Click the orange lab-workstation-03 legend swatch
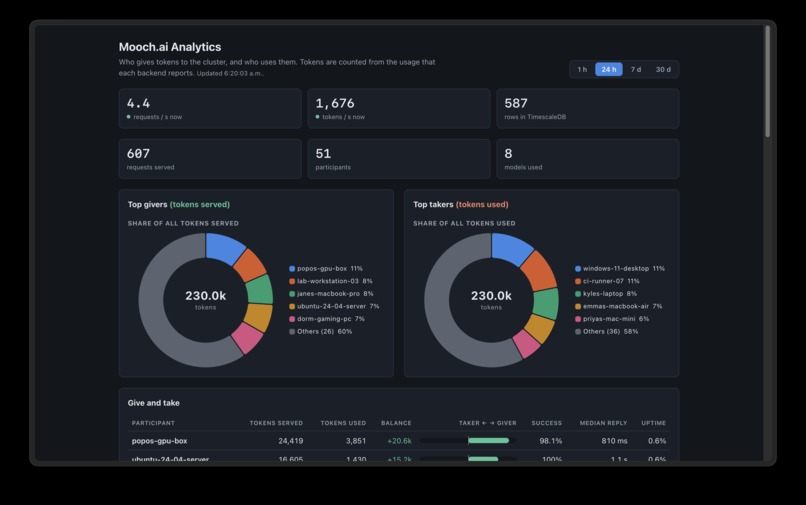Image resolution: width=806 pixels, height=505 pixels. [x=292, y=281]
